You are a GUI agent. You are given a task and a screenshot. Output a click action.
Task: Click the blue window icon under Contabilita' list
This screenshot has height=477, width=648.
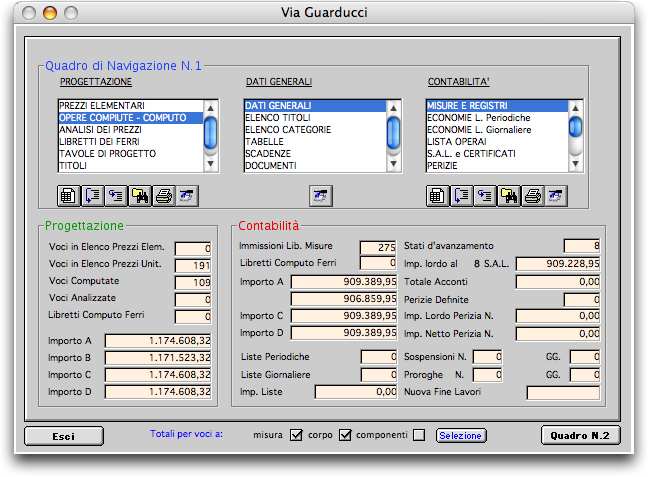pos(556,196)
